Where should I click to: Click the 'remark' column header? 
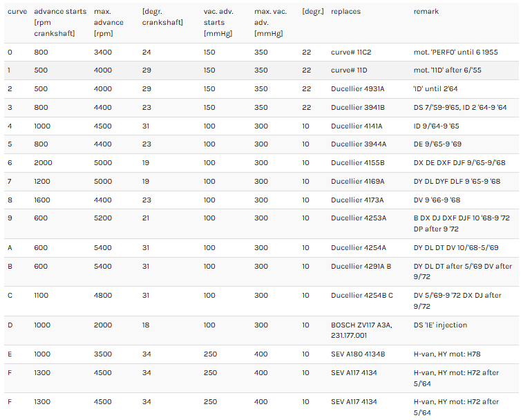tap(426, 11)
